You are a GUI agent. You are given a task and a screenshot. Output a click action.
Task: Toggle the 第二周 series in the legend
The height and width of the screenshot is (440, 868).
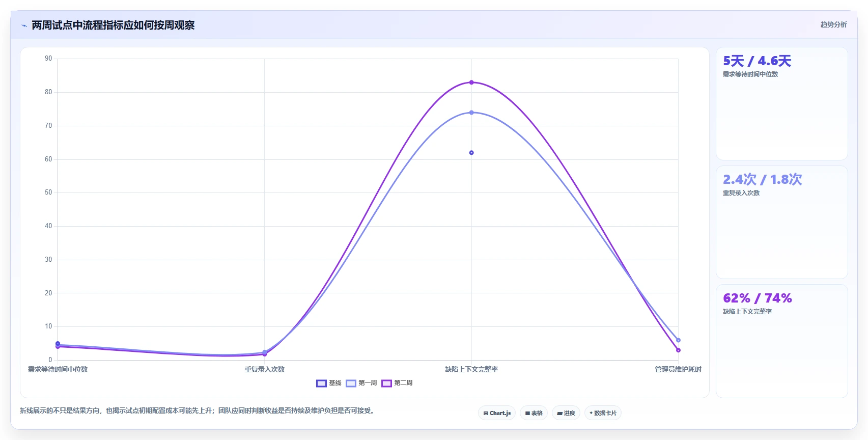tap(397, 383)
